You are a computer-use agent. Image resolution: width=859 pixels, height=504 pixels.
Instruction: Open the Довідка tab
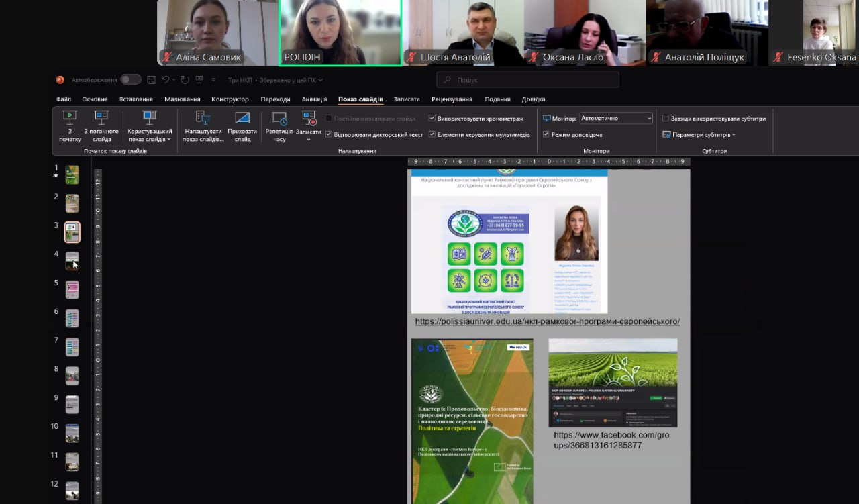point(534,99)
